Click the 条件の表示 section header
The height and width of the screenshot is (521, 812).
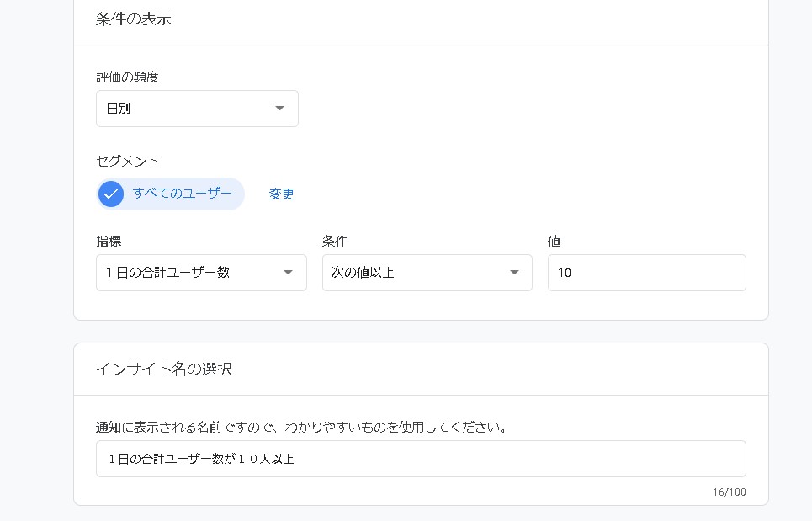(x=134, y=19)
